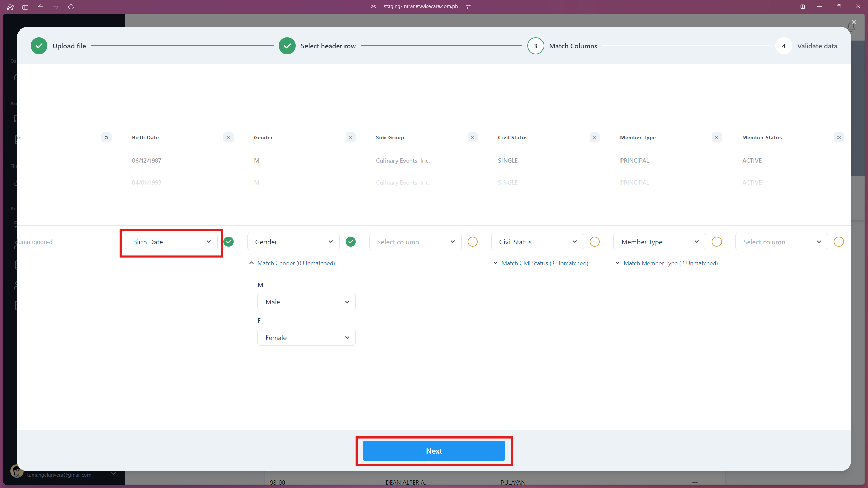
Task: Click the link icon in the address bar
Action: 373,6
